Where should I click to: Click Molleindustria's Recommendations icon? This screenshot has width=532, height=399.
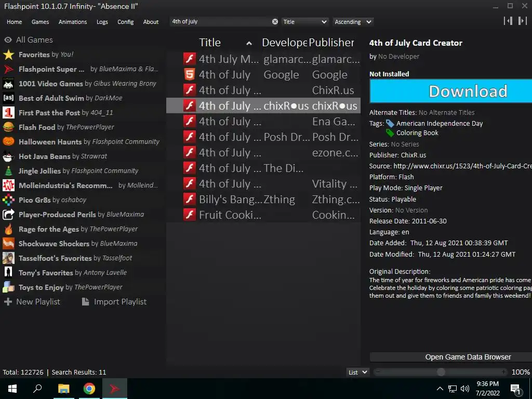8,185
